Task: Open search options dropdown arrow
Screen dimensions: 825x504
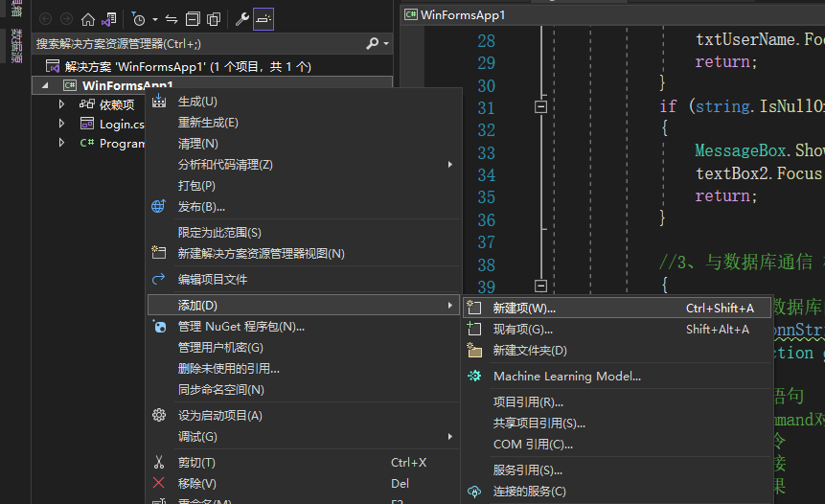Action: pyautogui.click(x=386, y=43)
